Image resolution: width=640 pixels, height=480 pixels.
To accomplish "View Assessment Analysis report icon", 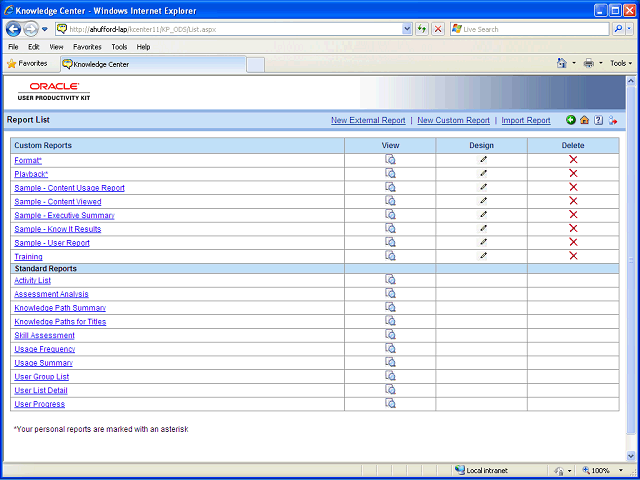I will pyautogui.click(x=390, y=293).
